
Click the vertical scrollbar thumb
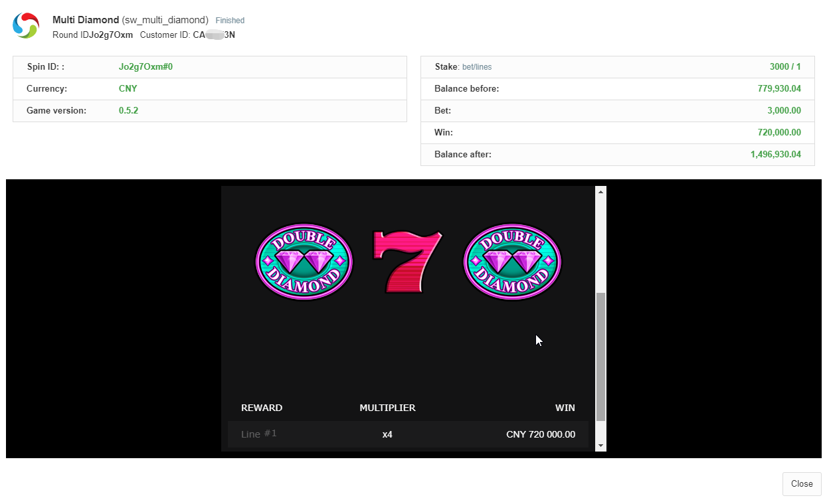[x=600, y=356]
